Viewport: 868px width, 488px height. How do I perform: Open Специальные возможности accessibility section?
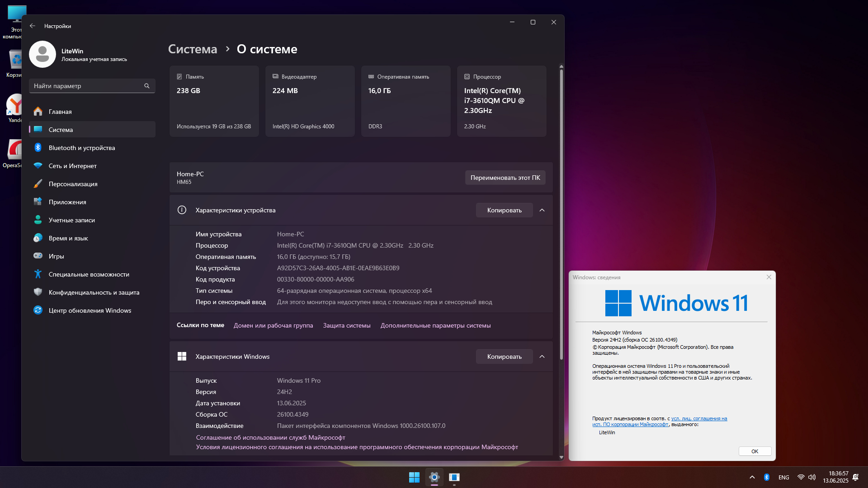[x=89, y=274]
